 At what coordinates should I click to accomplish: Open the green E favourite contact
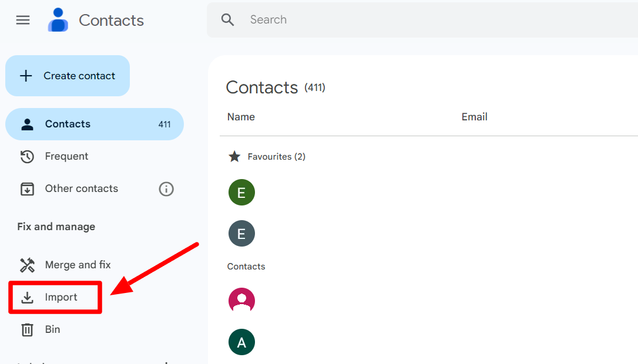(x=241, y=193)
